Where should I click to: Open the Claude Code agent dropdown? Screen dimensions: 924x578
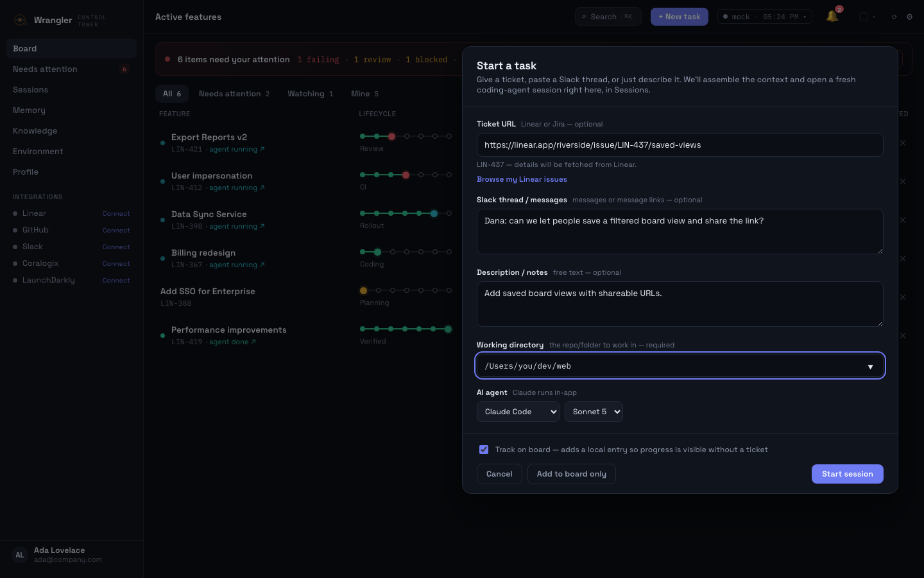click(518, 412)
